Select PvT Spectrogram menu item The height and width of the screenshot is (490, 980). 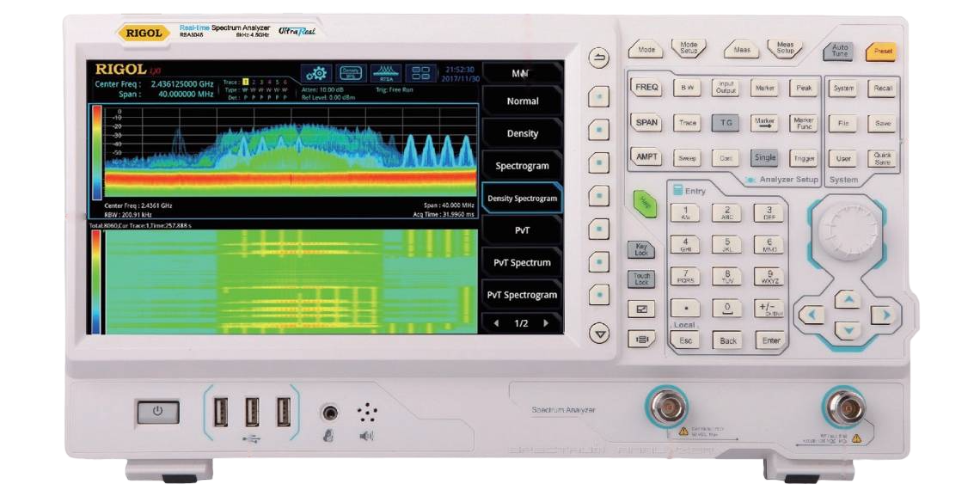tap(523, 295)
